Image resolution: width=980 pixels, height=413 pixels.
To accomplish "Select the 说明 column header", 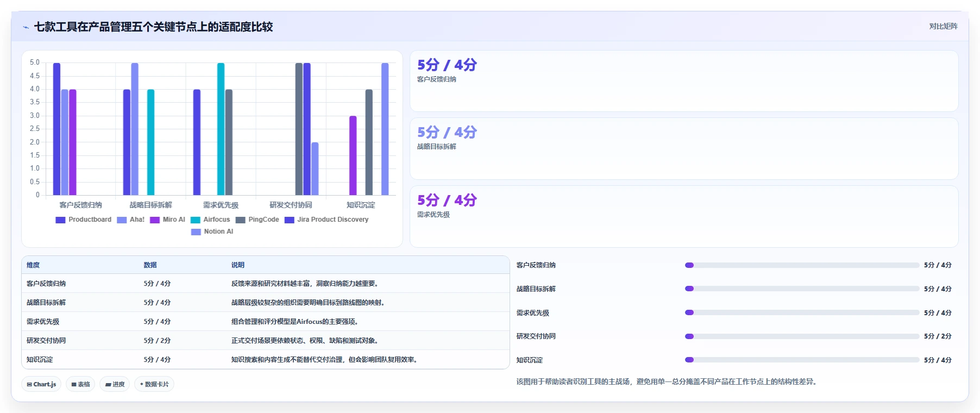I will (238, 265).
